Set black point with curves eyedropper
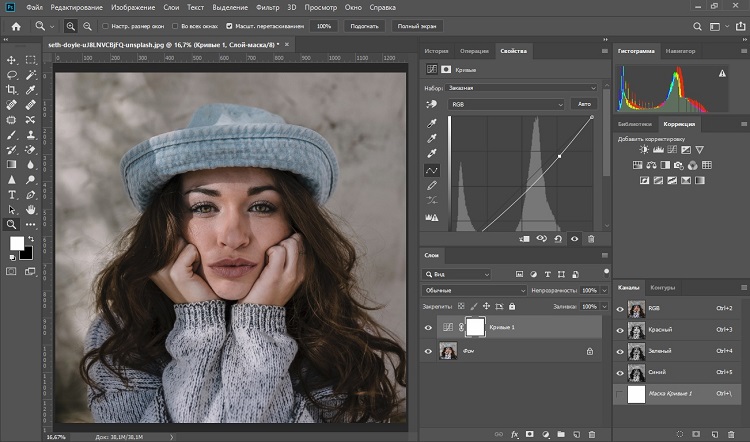The image size is (750, 442). [x=431, y=123]
